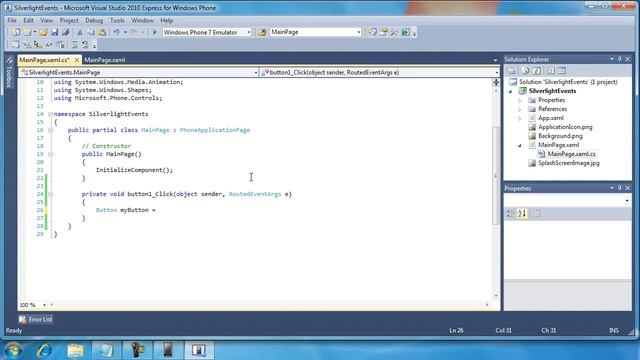This screenshot has width=640, height=360.
Task: Open Windows Explorer from the taskbar
Action: [75, 350]
